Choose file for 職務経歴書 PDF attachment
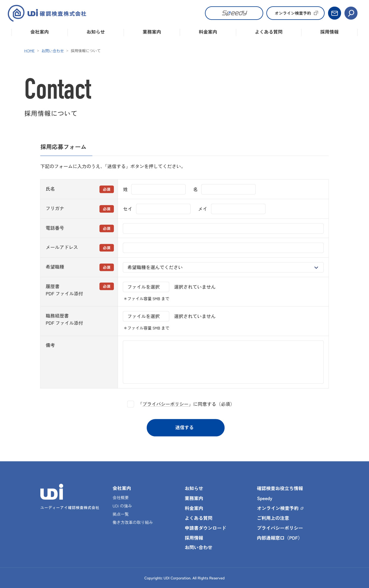Screen dimensions: 369x588 (x=146, y=316)
